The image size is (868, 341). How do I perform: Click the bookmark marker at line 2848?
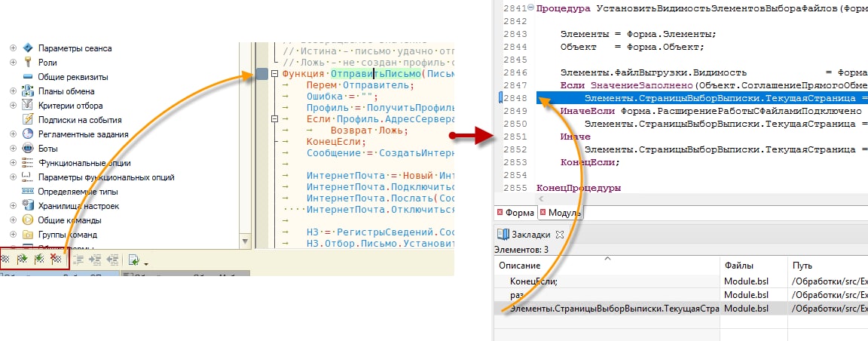pos(500,98)
